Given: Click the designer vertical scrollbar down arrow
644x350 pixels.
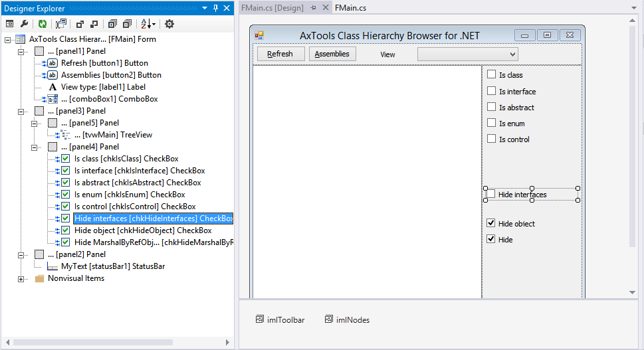Looking at the screenshot, I should 633,292.
